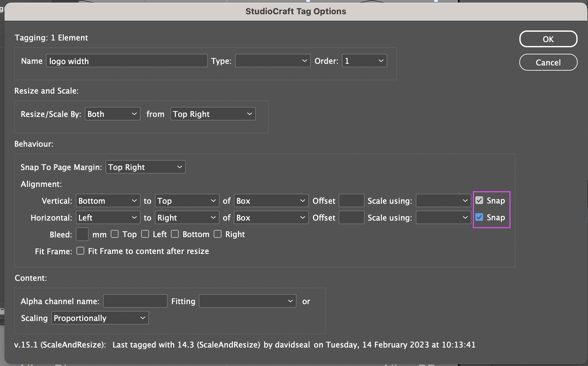Open the Type dropdown
Image resolution: width=588 pixels, height=366 pixels.
point(273,61)
